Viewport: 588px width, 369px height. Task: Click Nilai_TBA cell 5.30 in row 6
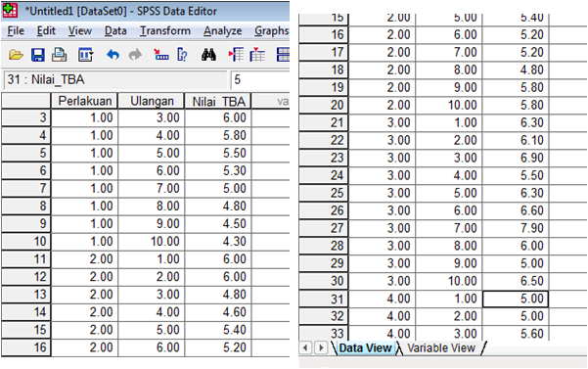(x=218, y=170)
